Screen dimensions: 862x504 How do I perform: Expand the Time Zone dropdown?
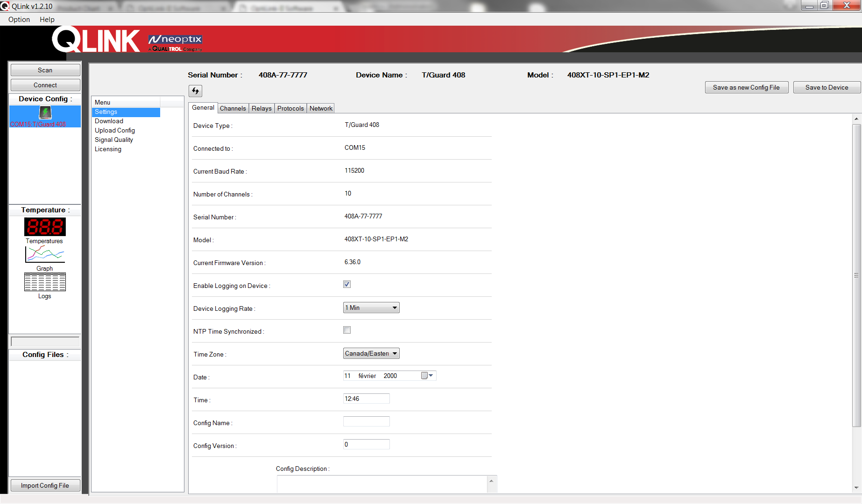click(395, 353)
